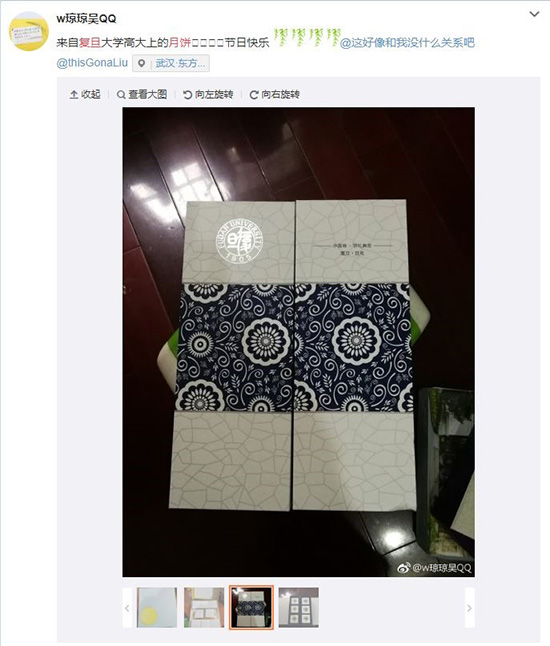Select the highlighted third thumbnail

tap(251, 608)
